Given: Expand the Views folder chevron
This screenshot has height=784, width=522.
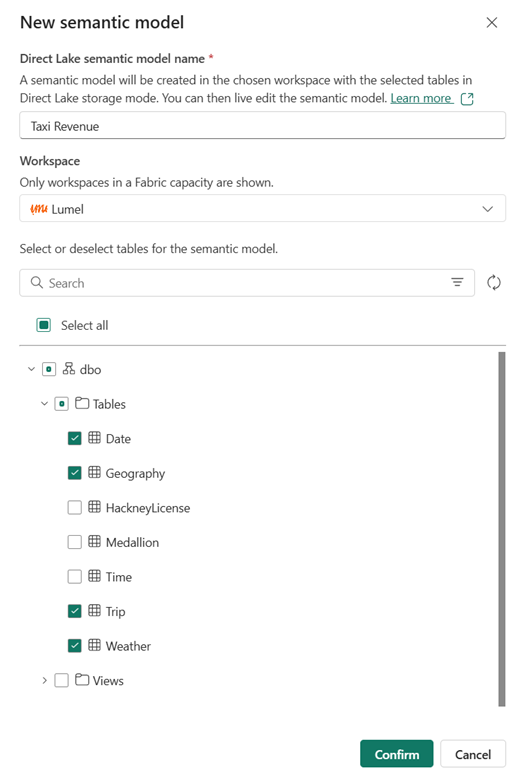Looking at the screenshot, I should [44, 680].
